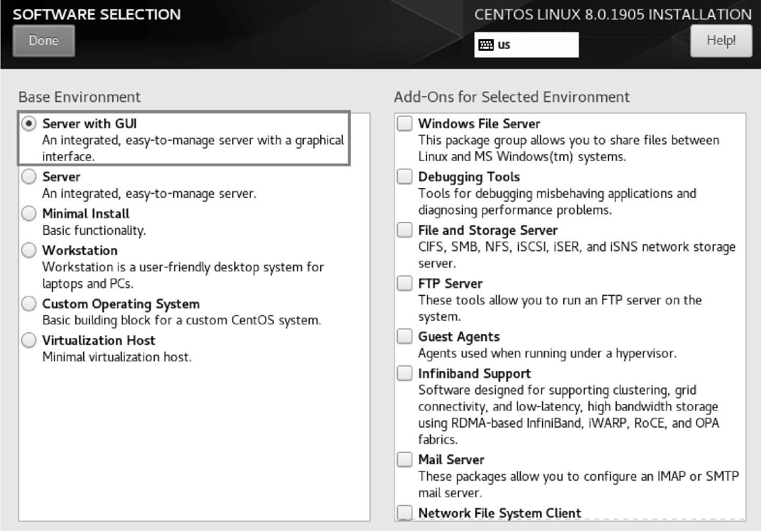This screenshot has height=532, width=761.
Task: Select the Server with GUI radio button
Action: point(29,123)
